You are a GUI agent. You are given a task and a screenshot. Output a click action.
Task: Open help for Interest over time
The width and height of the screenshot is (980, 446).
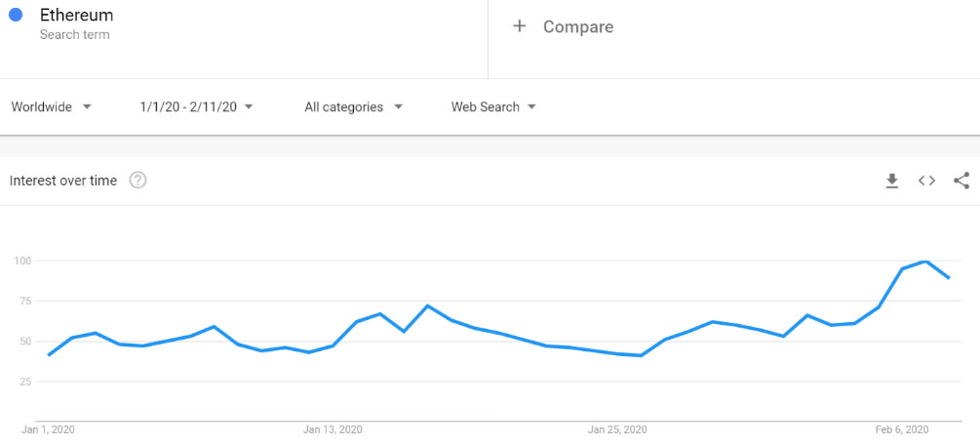pos(137,181)
